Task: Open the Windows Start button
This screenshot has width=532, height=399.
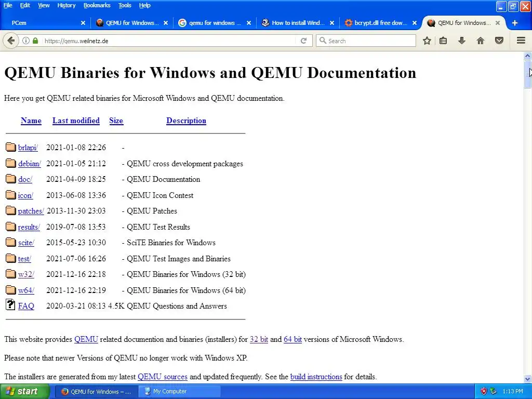Action: point(25,391)
